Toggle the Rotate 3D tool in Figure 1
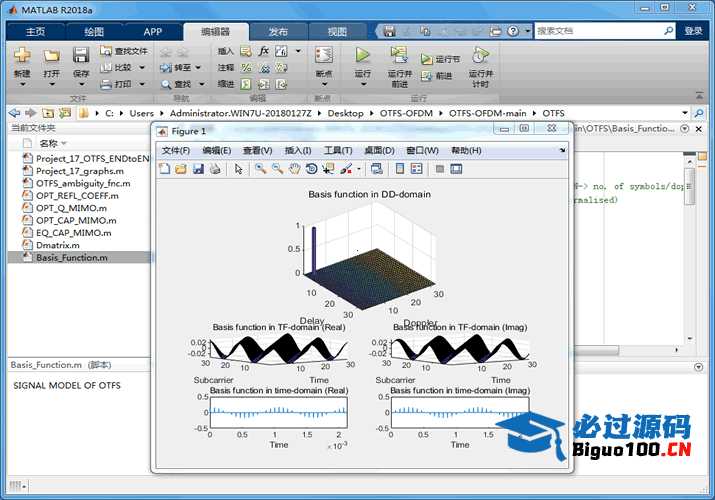This screenshot has width=715, height=500. 311,169
